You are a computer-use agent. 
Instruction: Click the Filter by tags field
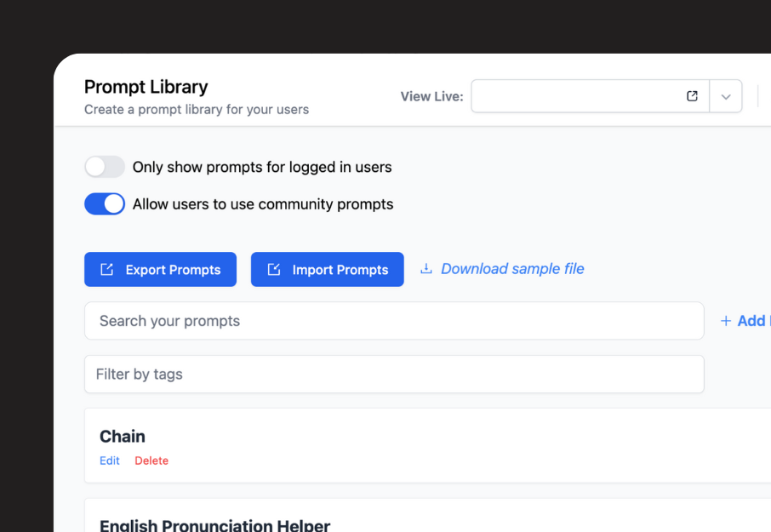pos(394,375)
